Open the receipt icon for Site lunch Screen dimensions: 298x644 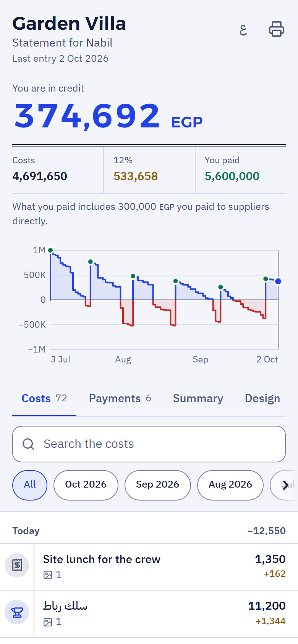coord(17,565)
